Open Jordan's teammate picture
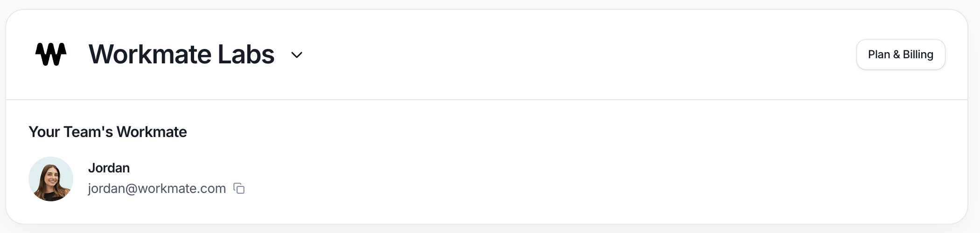 point(51,179)
